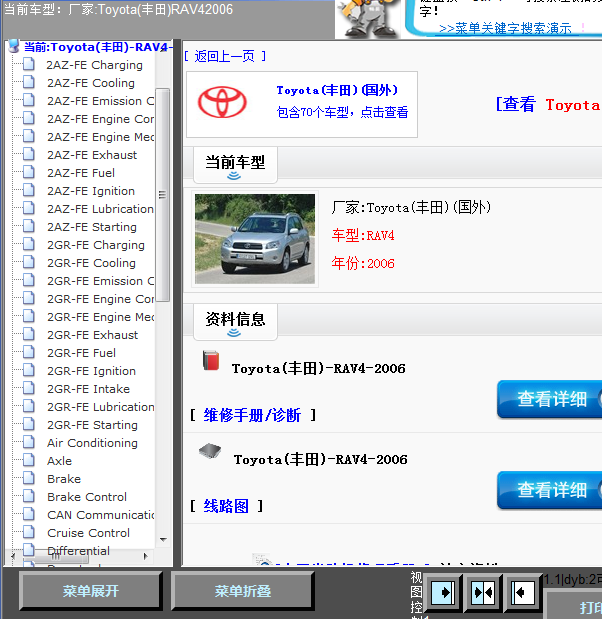The image size is (602, 619).
Task: Click the chevron icon under 当前车型
Action: tap(234, 176)
